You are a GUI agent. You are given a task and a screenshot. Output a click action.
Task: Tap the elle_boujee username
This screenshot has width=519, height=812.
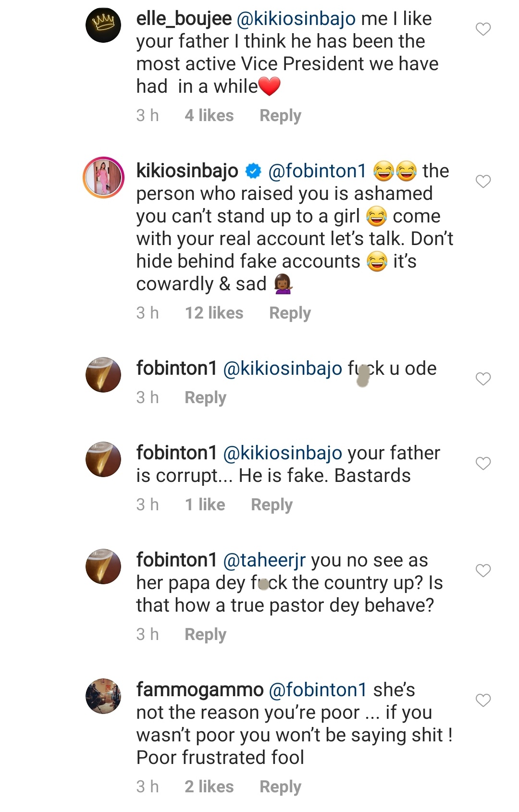point(184,19)
